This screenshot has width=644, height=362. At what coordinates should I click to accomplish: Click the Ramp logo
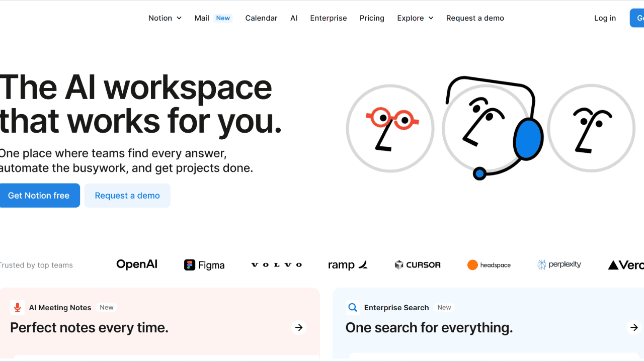coord(348,265)
